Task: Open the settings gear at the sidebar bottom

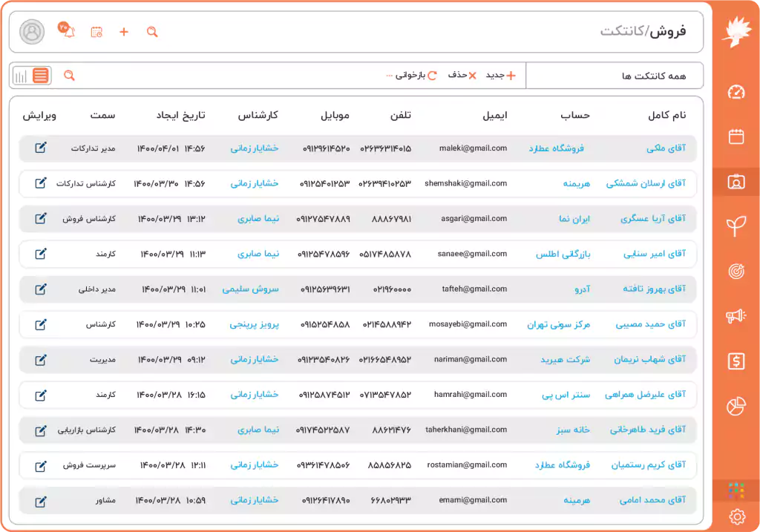Action: [x=736, y=516]
